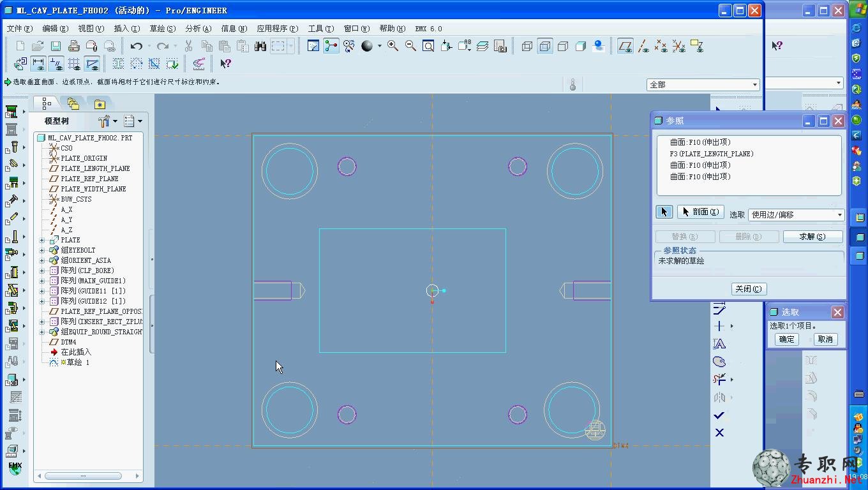Select the No Hidden display icon
Viewport: 868px width, 490px height.
click(x=563, y=46)
